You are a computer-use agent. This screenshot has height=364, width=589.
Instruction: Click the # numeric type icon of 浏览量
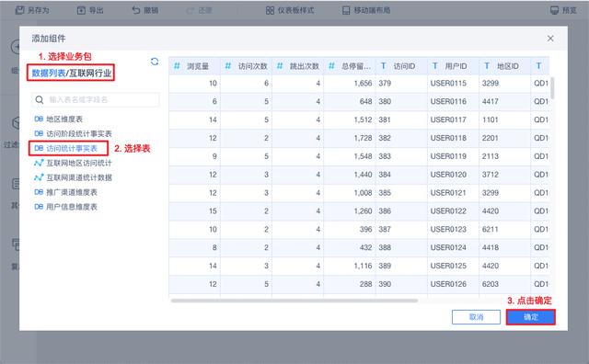click(177, 66)
